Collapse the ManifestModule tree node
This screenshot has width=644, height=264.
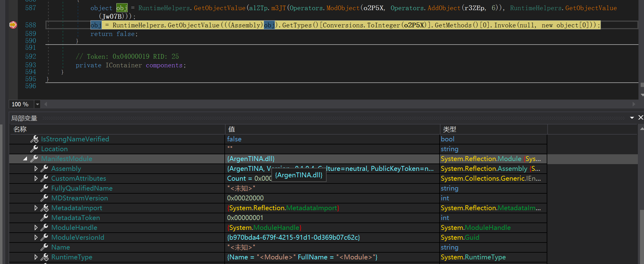click(x=25, y=159)
